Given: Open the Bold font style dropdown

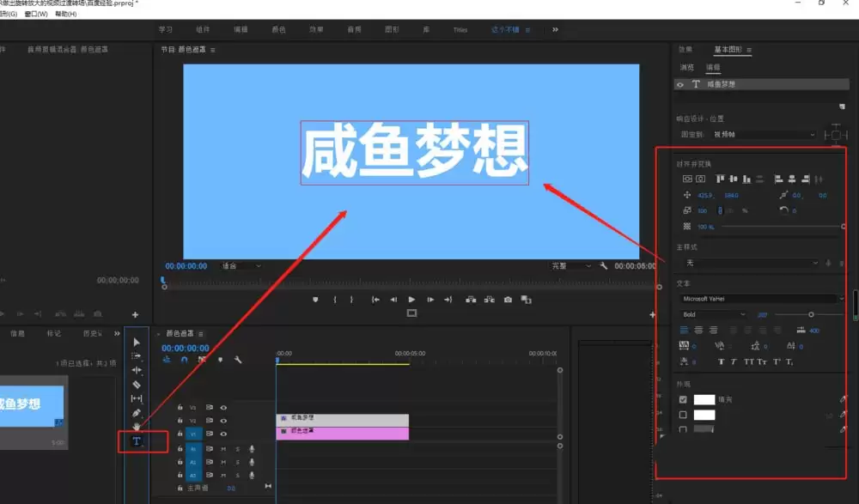Looking at the screenshot, I should click(x=713, y=314).
